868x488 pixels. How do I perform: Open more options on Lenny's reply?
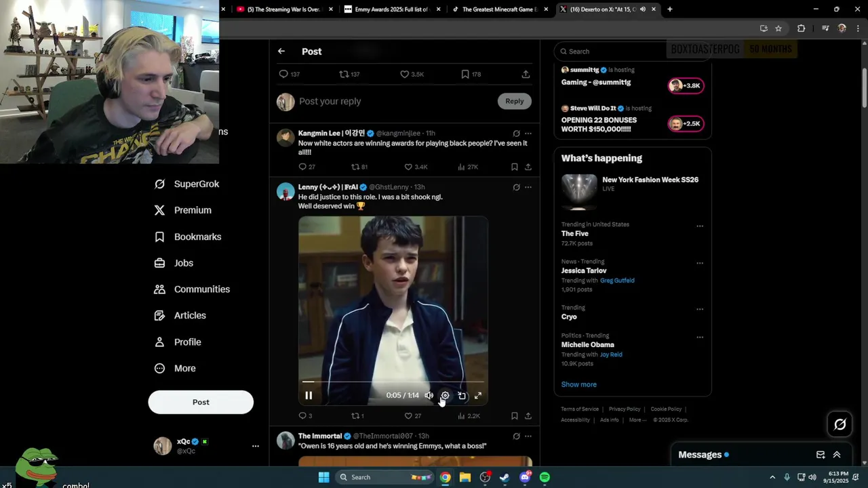coord(528,187)
